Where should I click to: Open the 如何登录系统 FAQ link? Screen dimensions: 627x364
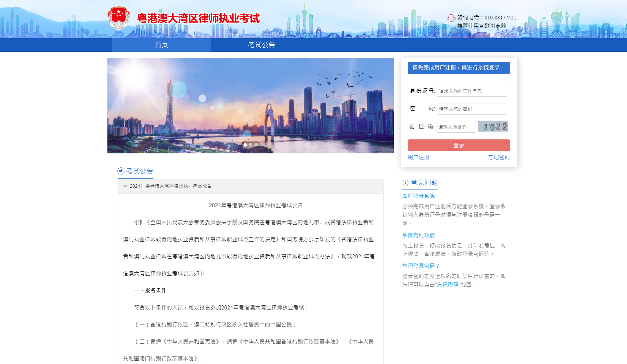pos(418,196)
